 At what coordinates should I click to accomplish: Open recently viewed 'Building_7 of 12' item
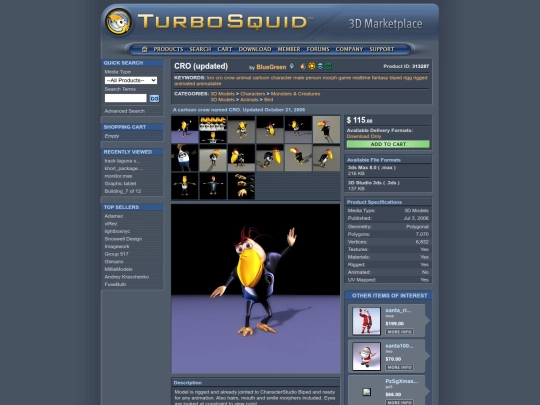point(123,191)
